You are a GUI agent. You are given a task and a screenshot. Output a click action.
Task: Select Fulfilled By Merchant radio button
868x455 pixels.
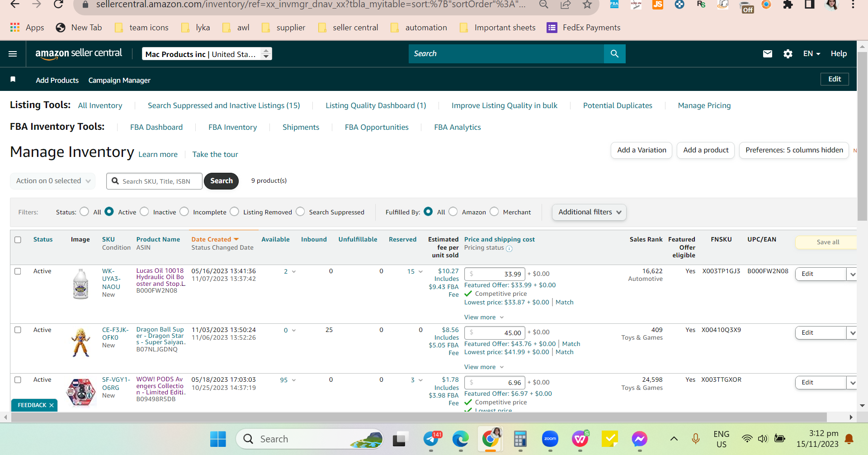(494, 212)
